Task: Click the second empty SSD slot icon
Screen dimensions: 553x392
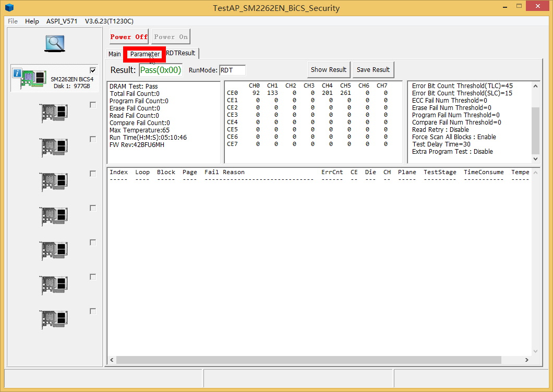Action: [x=54, y=148]
